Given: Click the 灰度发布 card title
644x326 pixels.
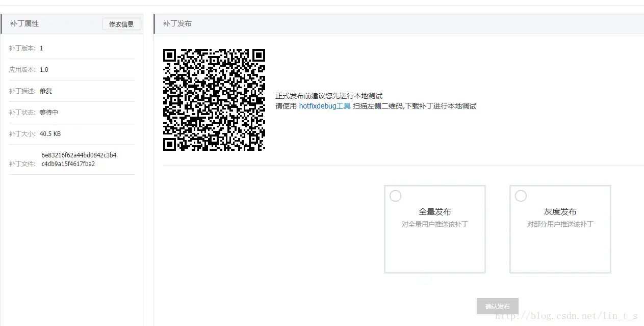Looking at the screenshot, I should click(560, 212).
